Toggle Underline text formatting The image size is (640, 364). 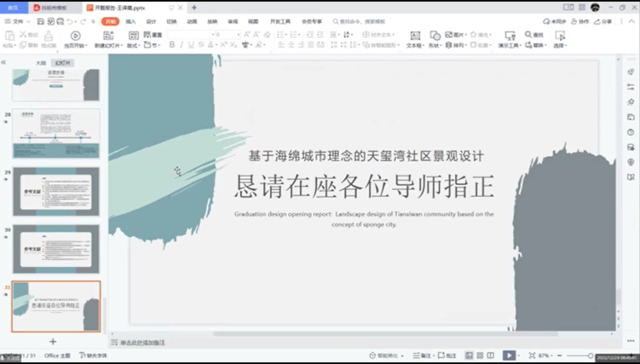pos(191,45)
